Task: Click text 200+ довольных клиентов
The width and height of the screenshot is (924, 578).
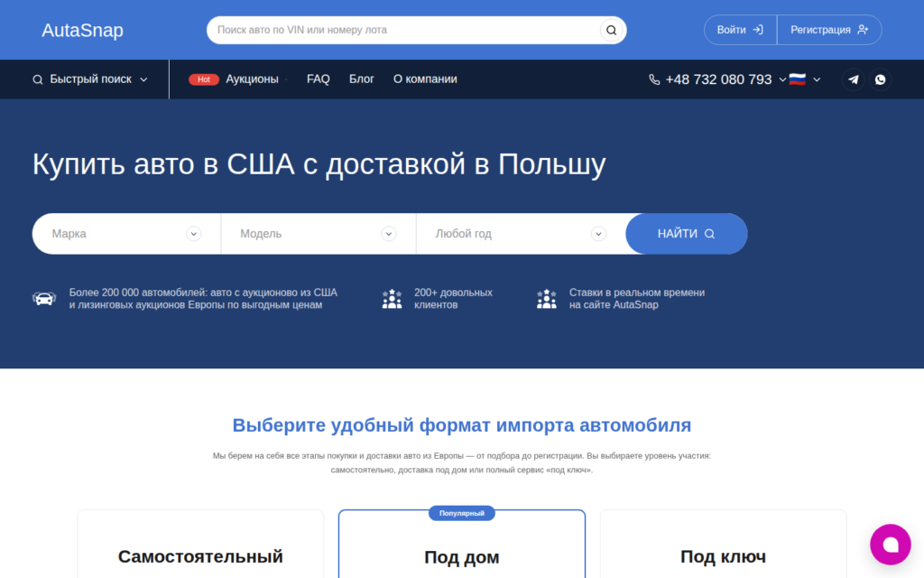Action: [453, 299]
